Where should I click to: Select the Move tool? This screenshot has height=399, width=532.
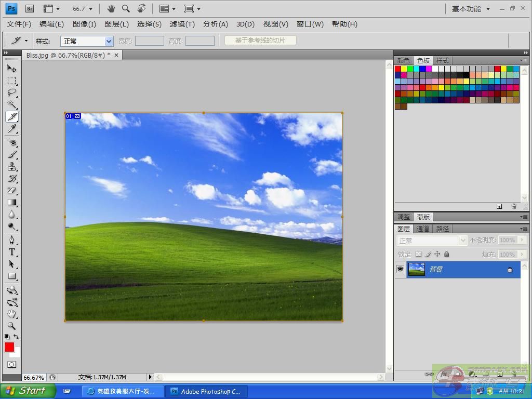(12, 69)
